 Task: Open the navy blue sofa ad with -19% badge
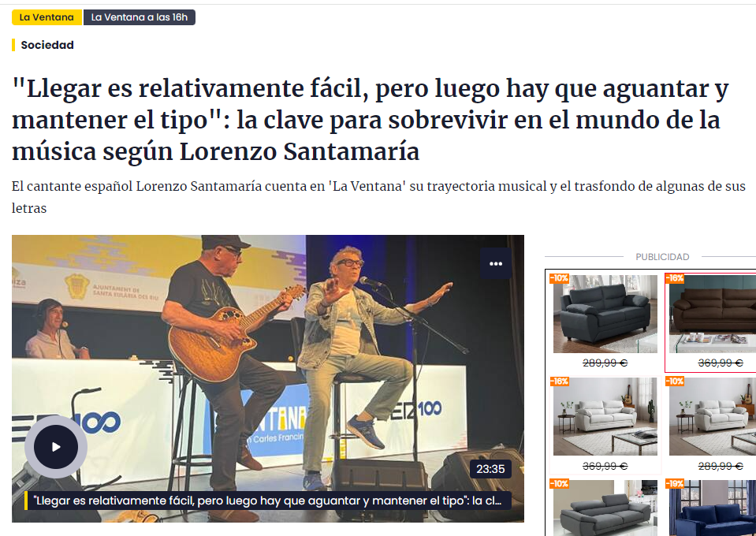pyautogui.click(x=711, y=508)
